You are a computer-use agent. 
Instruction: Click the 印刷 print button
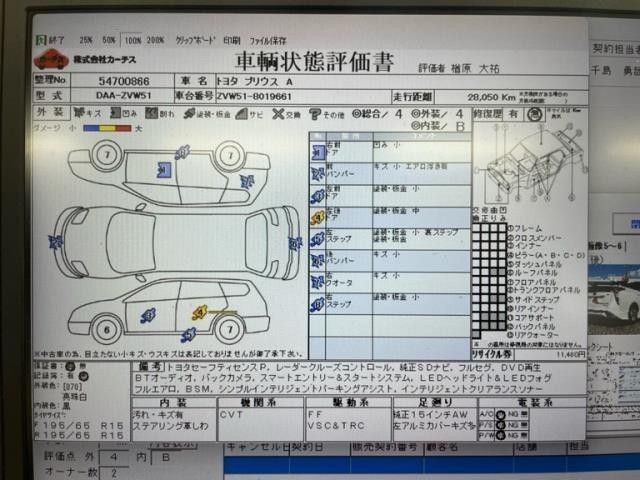point(231,41)
